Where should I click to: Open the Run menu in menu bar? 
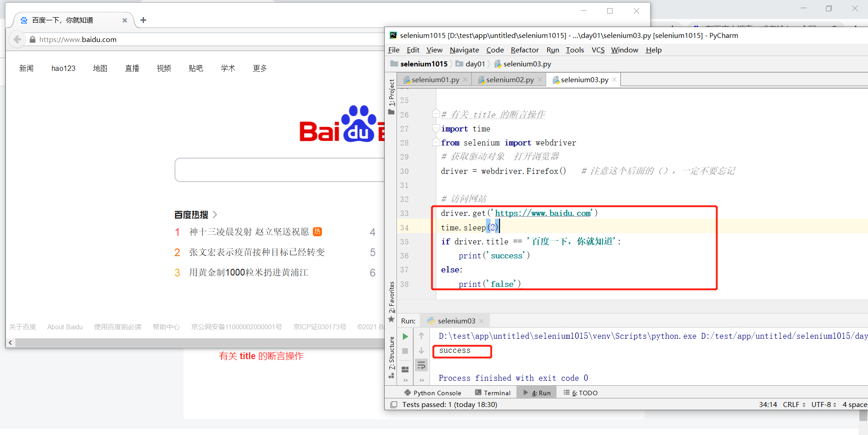pos(552,50)
